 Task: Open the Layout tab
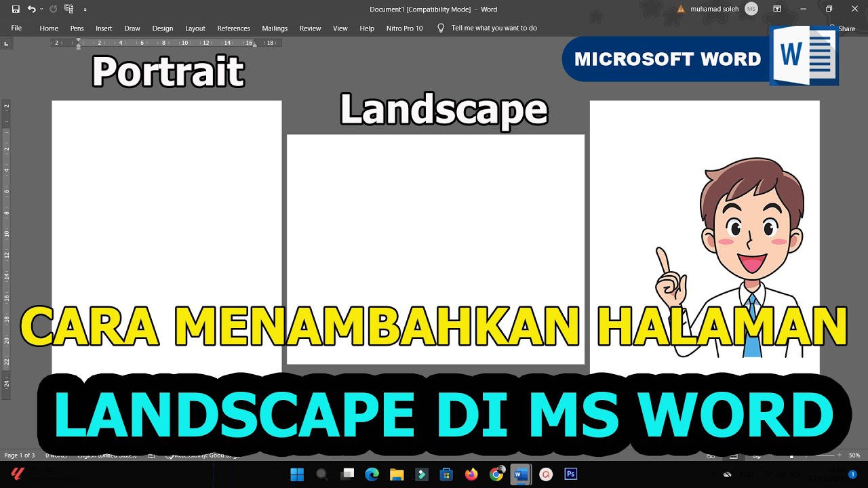(195, 28)
